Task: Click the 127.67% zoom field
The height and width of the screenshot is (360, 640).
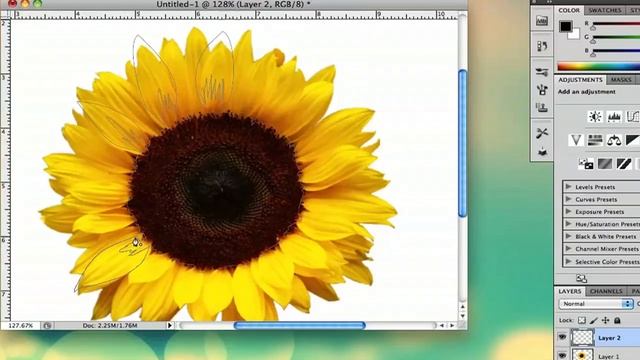Action: (21, 326)
